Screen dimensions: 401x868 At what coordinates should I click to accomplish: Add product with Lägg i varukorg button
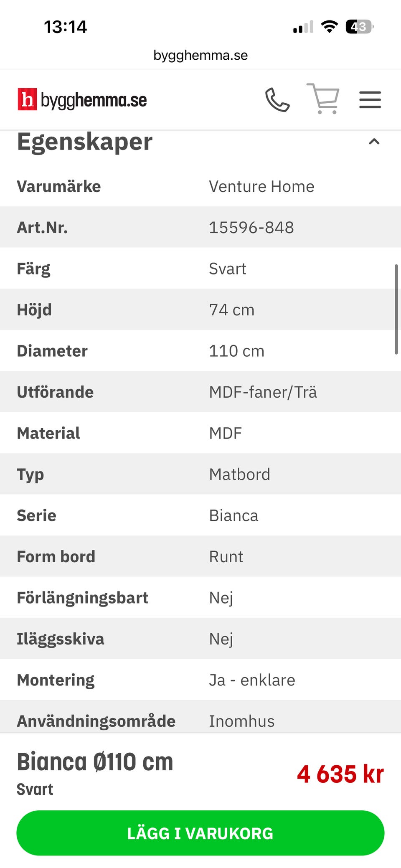click(x=200, y=833)
